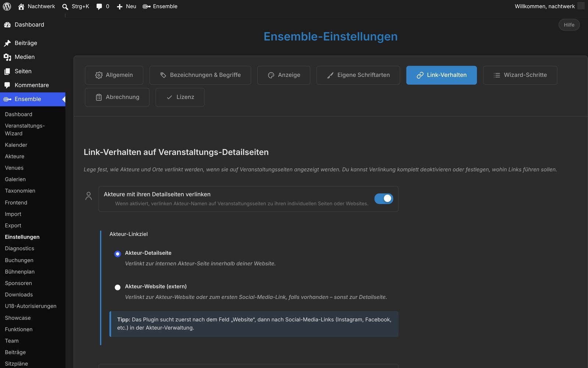
Task: Click the Ensemble-Einstellungen page heading
Action: pyautogui.click(x=330, y=36)
